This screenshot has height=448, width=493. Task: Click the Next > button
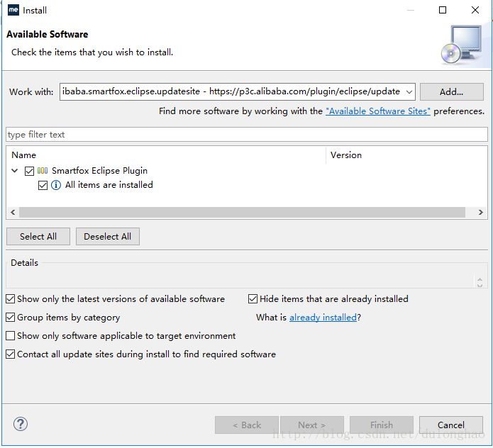(x=312, y=425)
